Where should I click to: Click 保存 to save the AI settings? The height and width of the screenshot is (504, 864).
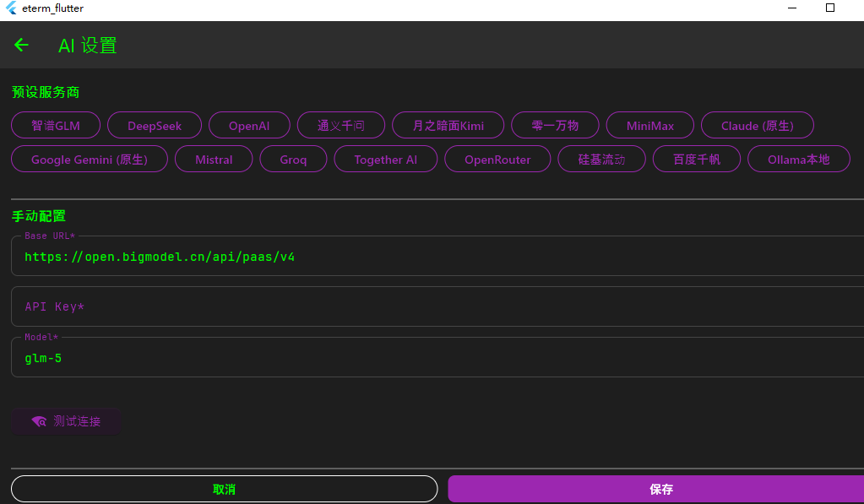(x=661, y=489)
